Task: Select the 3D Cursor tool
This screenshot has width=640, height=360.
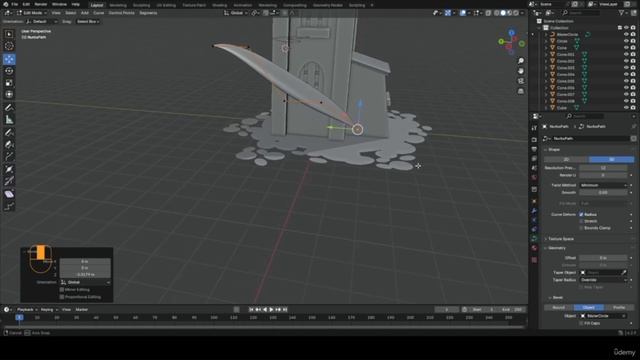Action: 9,46
